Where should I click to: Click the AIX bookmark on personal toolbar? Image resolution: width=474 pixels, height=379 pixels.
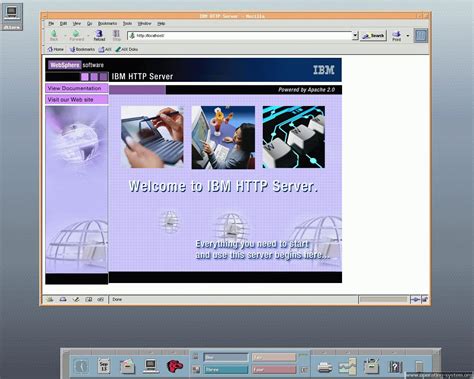[105, 49]
